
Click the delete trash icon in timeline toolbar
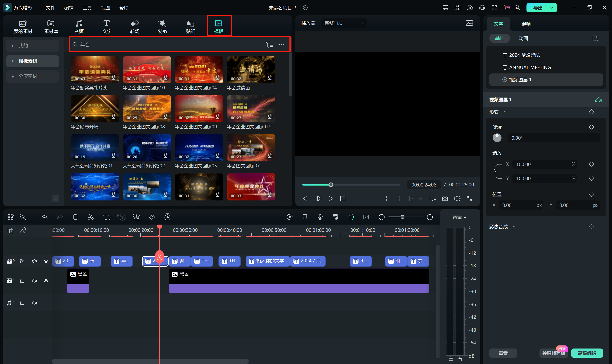pyautogui.click(x=75, y=217)
